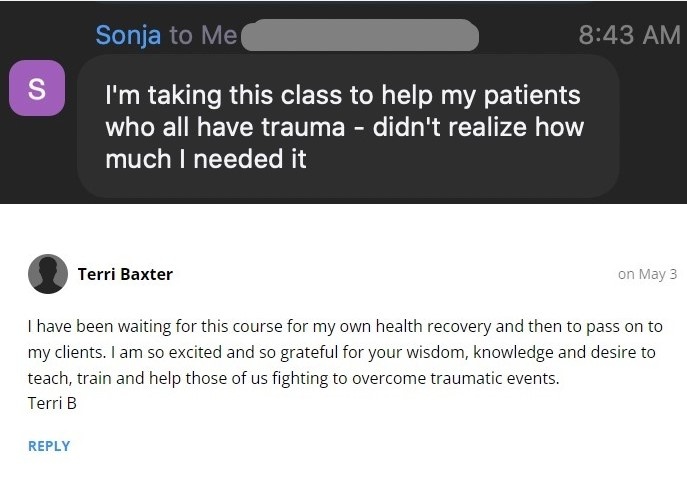Click Sonja's purple S avatar icon
Screen dimensions: 687x485
pyautogui.click(x=37, y=86)
